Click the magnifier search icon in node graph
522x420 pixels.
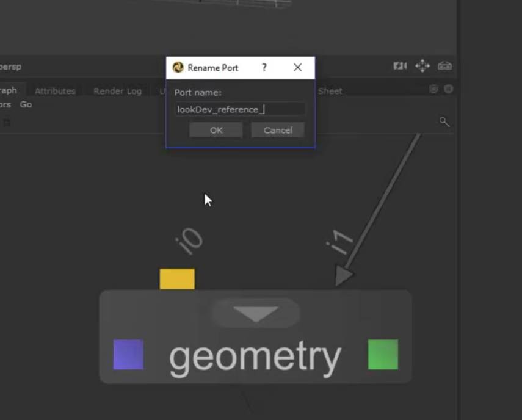pos(444,122)
